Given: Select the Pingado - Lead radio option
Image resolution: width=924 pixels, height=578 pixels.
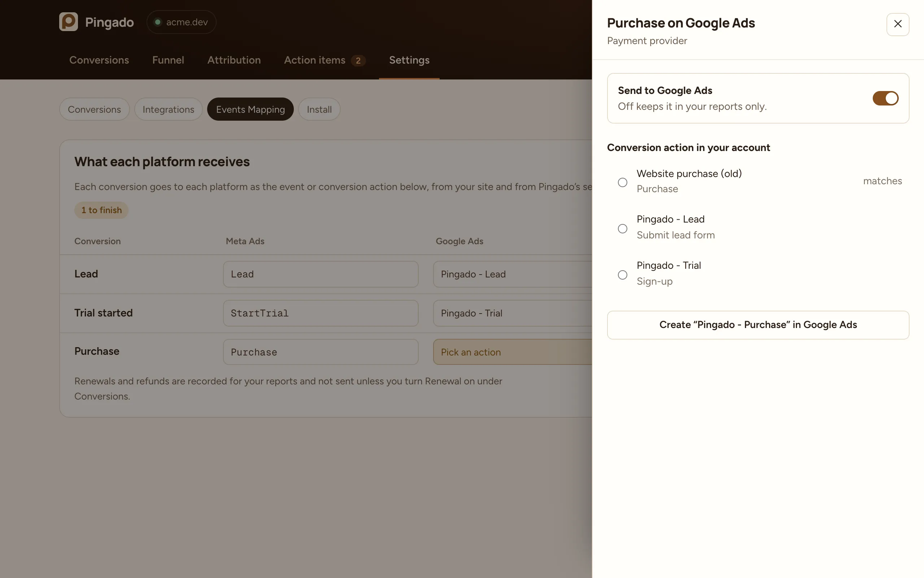Looking at the screenshot, I should click(622, 229).
